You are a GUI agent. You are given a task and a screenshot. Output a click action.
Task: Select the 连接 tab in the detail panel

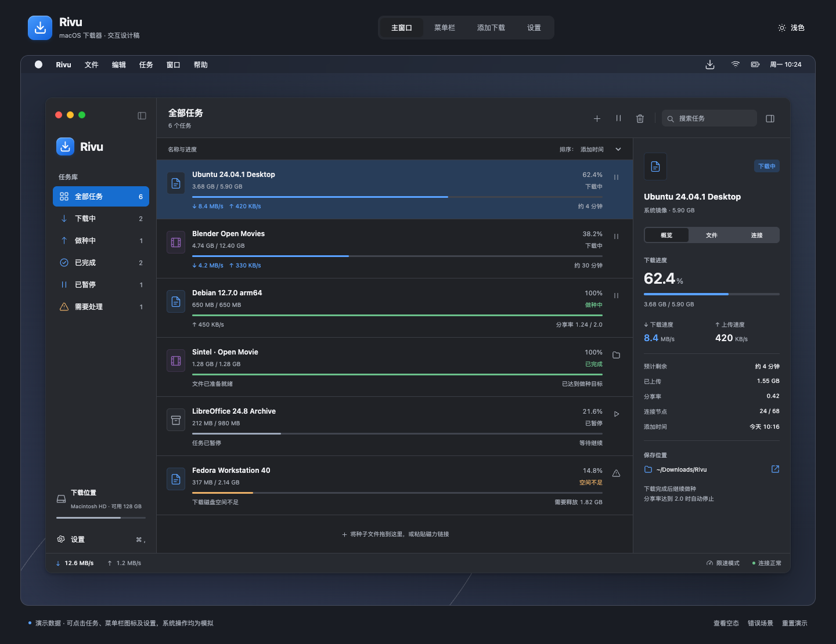point(756,235)
